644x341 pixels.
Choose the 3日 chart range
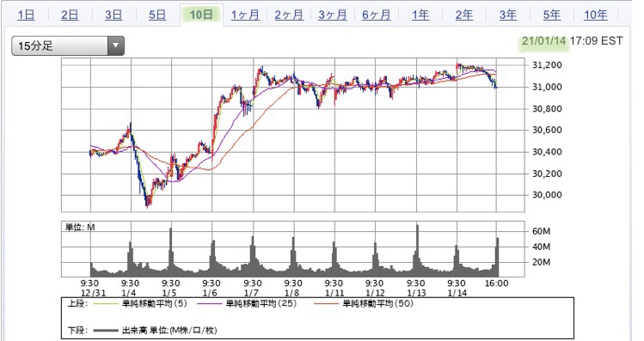[113, 15]
